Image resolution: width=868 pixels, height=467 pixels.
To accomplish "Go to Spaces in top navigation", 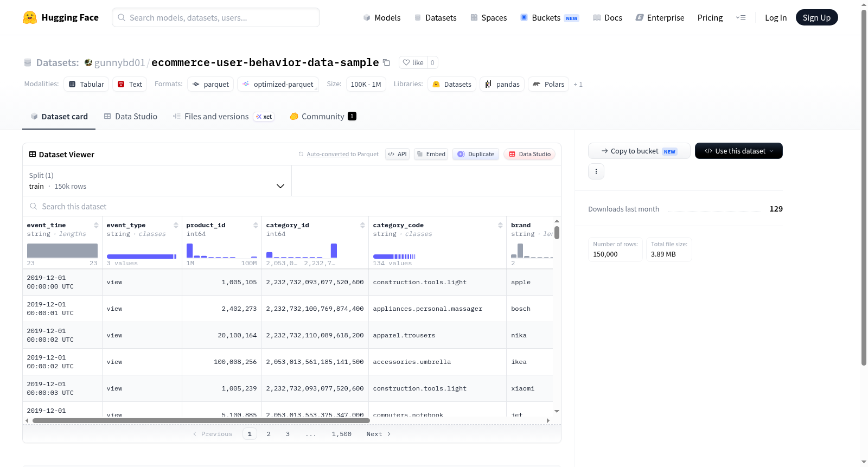I will (488, 17).
